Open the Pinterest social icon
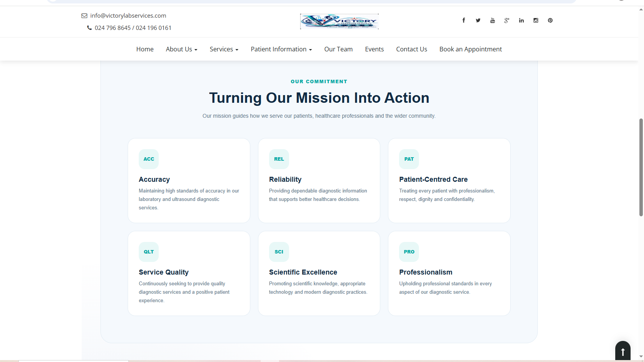 pyautogui.click(x=550, y=20)
